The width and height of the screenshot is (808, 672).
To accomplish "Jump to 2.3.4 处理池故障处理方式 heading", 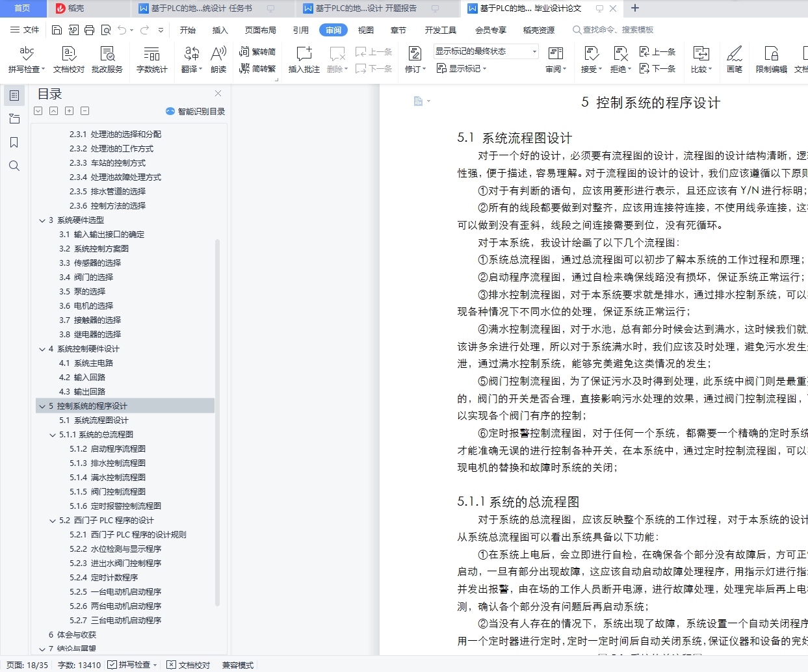I will 115,177.
